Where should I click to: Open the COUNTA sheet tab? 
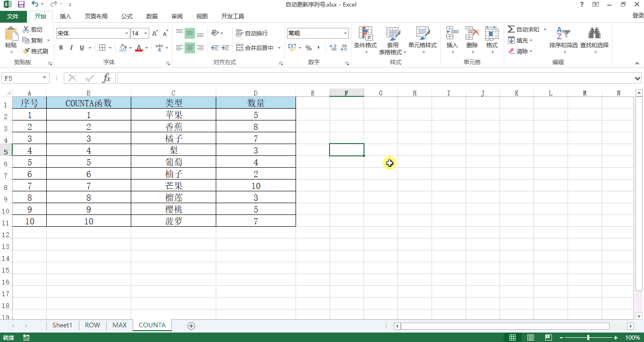click(x=152, y=325)
